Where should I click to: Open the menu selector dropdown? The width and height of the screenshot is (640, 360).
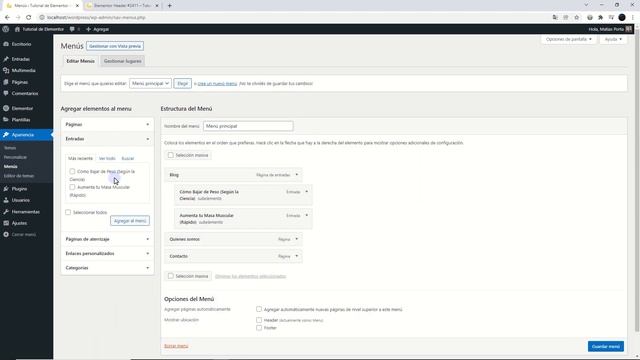150,83
